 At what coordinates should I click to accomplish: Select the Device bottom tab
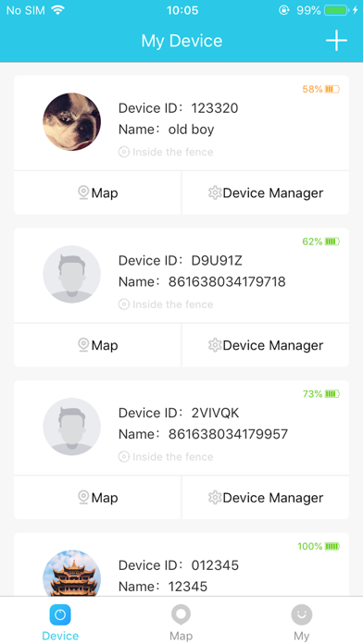coord(60,622)
